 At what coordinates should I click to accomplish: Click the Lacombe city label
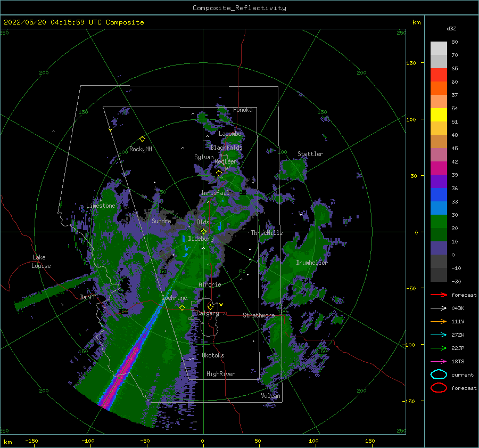tap(230, 134)
